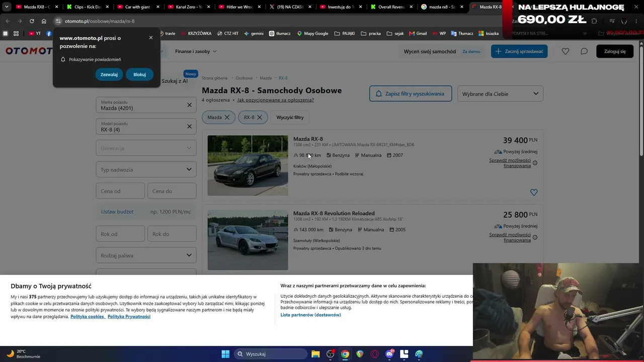Open the Polityka Prywatności link

tap(129, 317)
